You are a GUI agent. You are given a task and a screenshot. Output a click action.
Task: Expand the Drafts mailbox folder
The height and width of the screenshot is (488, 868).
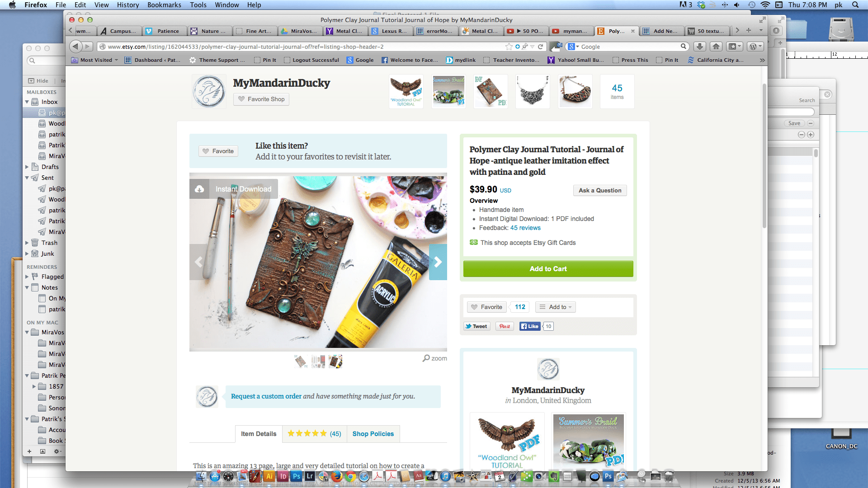coord(27,167)
